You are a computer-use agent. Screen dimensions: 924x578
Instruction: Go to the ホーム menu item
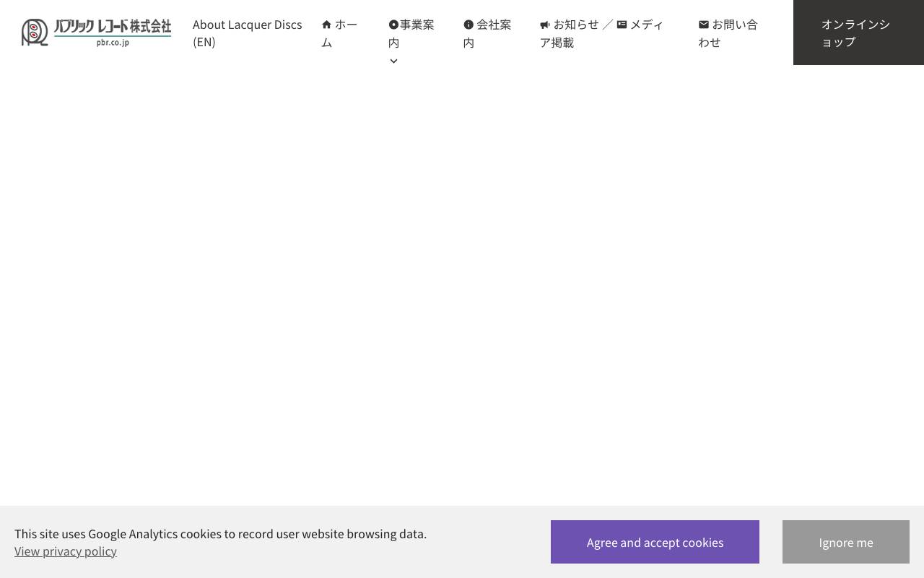340,33
